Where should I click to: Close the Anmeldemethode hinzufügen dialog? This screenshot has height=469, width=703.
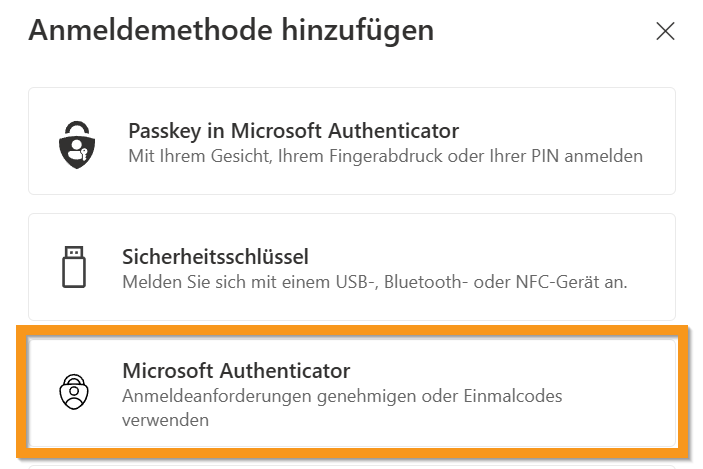click(x=665, y=31)
